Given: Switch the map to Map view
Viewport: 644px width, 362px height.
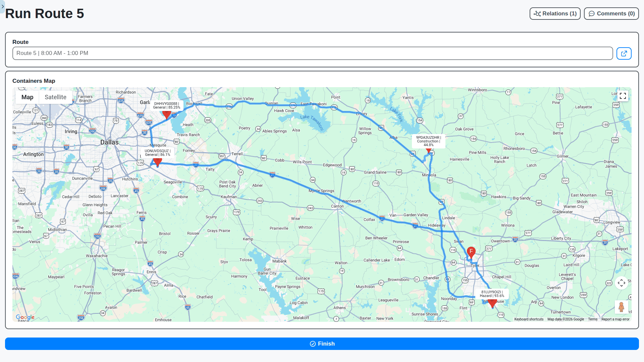Looking at the screenshot, I should click(27, 97).
